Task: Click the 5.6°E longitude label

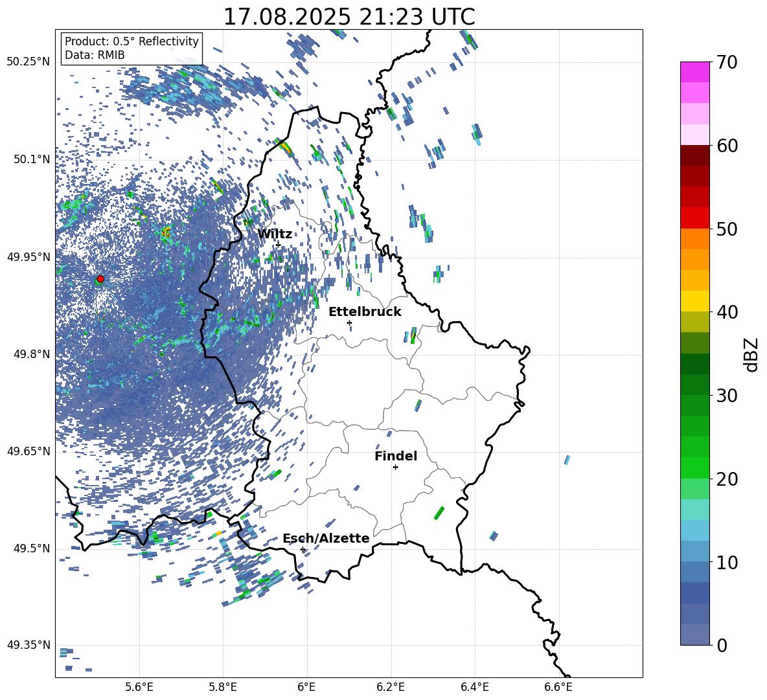Action: [139, 687]
